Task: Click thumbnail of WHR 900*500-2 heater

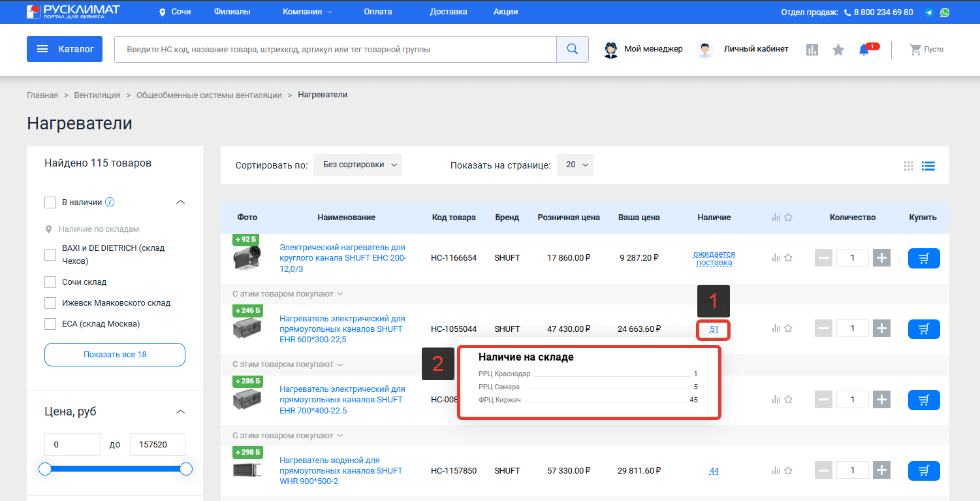Action: (246, 470)
